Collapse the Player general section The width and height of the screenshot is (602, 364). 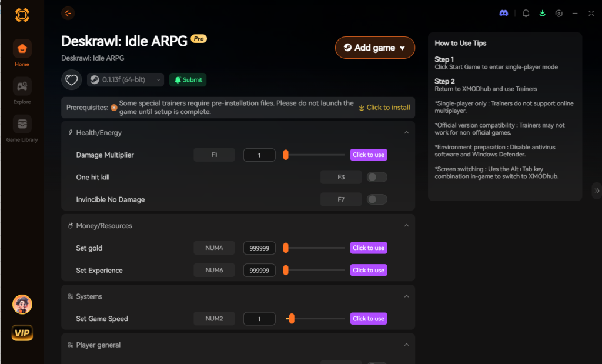pos(407,345)
